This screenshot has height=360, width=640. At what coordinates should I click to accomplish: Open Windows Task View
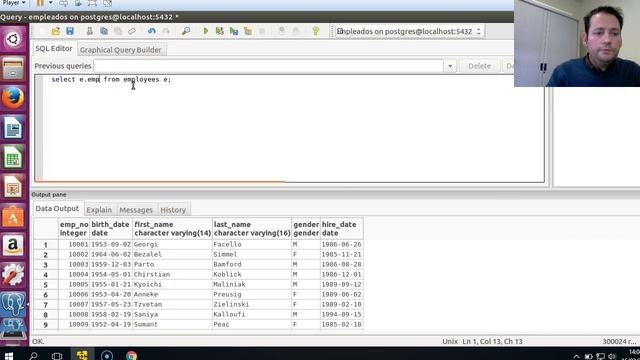point(57,356)
